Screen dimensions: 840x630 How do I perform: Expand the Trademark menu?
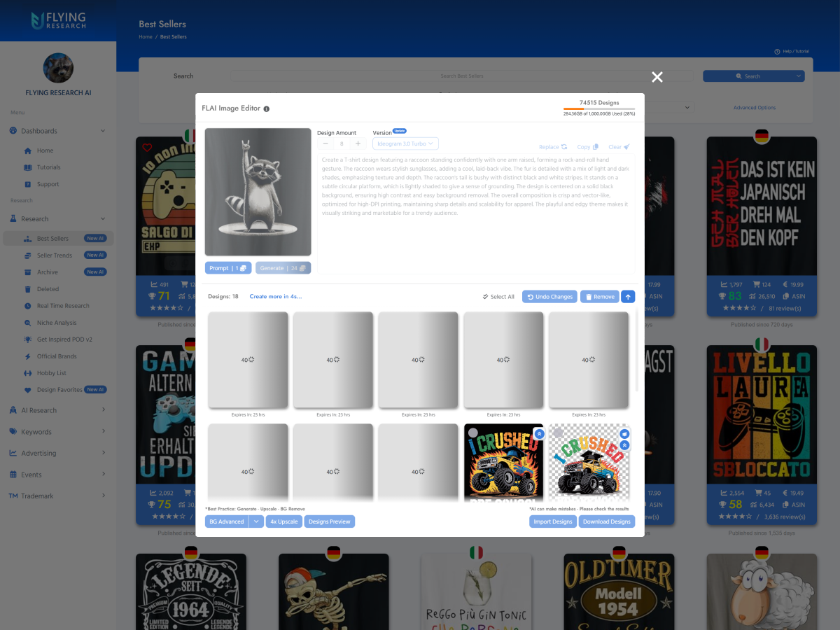[x=58, y=496]
